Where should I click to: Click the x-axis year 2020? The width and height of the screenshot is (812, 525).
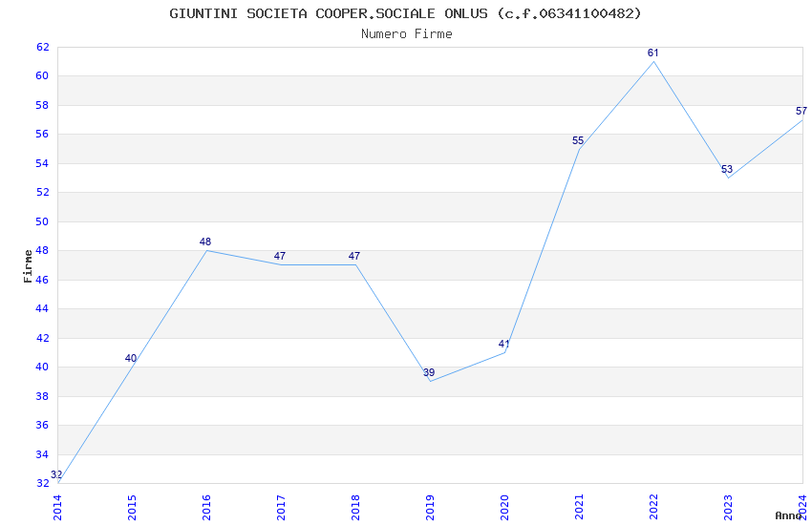[x=505, y=507]
